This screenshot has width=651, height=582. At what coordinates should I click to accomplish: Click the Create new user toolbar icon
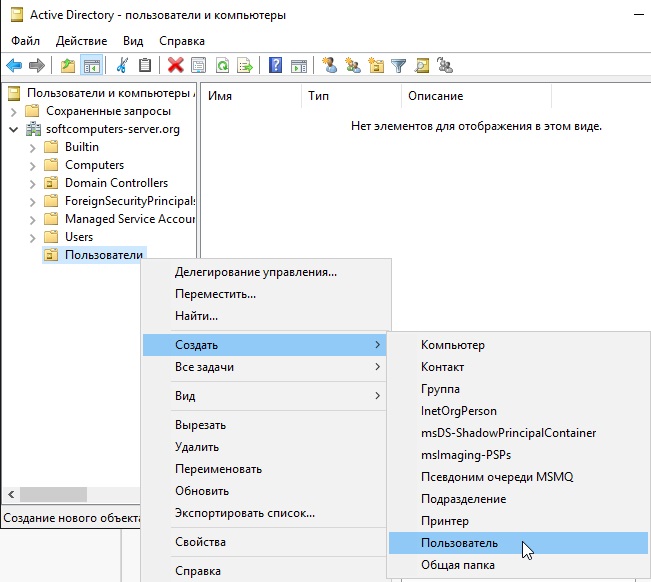[x=329, y=65]
